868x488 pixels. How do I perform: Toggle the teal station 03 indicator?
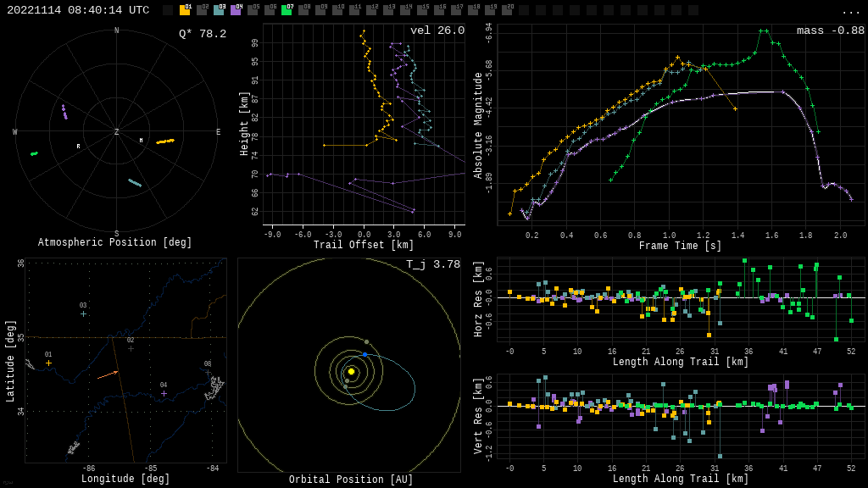point(219,10)
